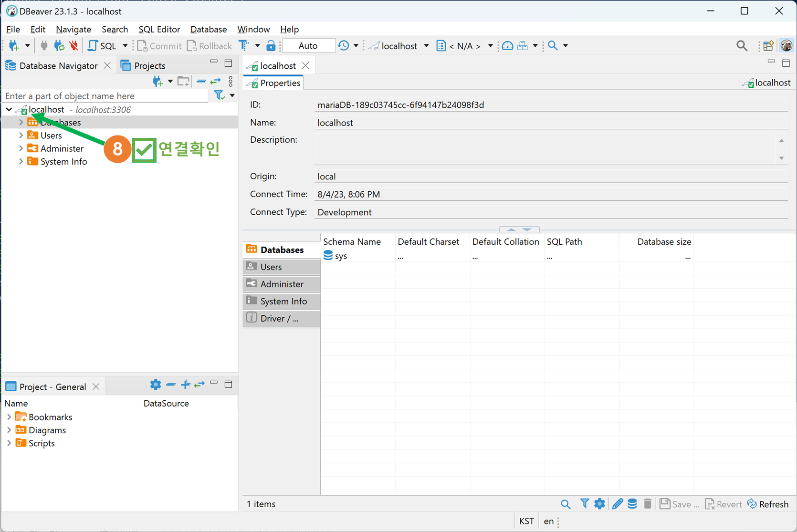Screen dimensions: 797x532
Task: Click the Rollback button
Action: pos(209,46)
